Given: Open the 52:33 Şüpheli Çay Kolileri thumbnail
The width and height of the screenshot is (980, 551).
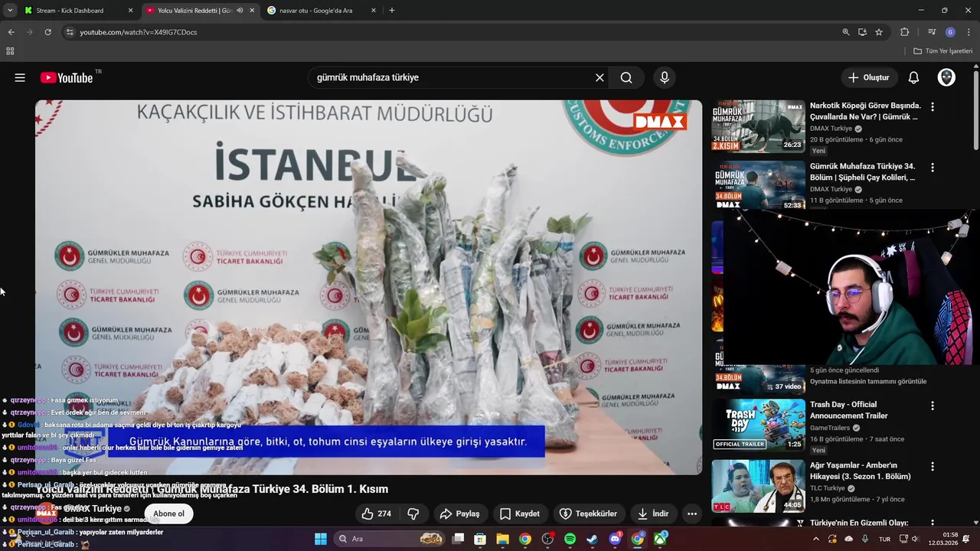Looking at the screenshot, I should [758, 184].
